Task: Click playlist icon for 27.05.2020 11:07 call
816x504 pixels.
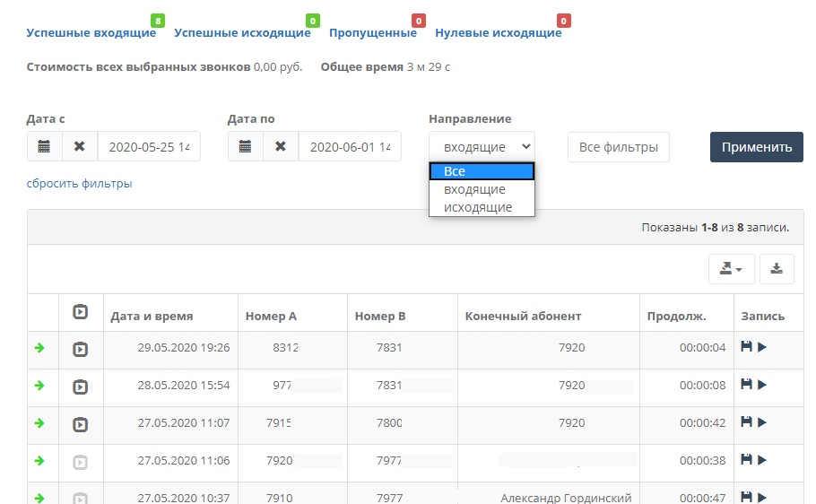Action: click(80, 424)
